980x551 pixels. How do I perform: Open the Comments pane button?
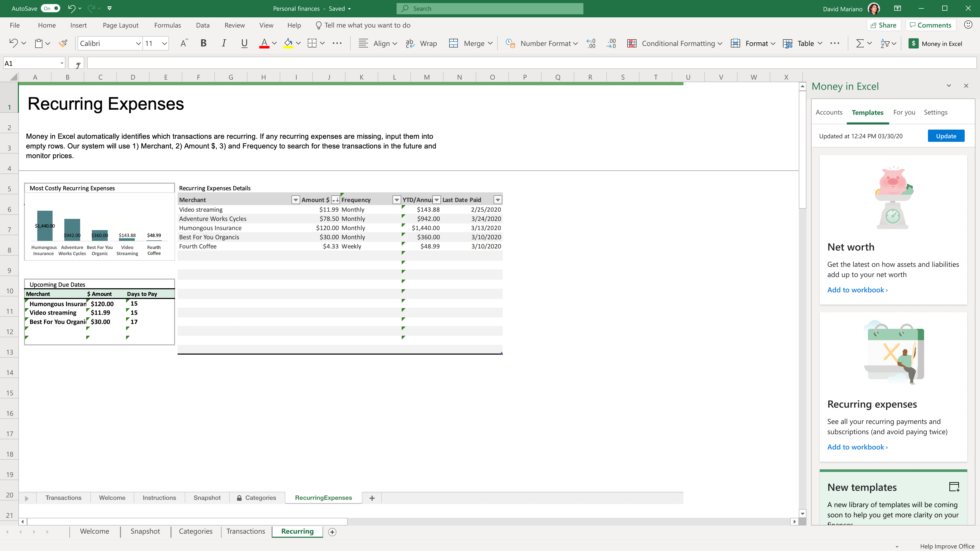point(930,25)
